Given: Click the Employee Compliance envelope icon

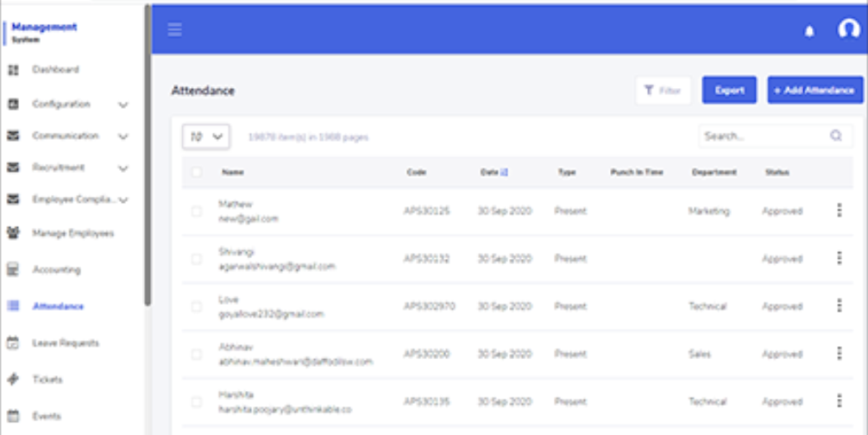Looking at the screenshot, I should (13, 199).
